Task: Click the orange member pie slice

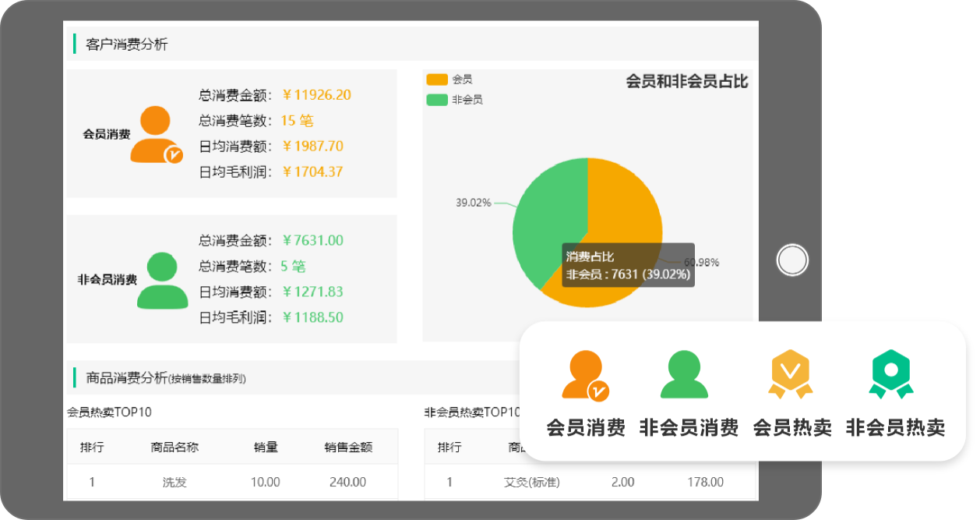Action: click(623, 210)
